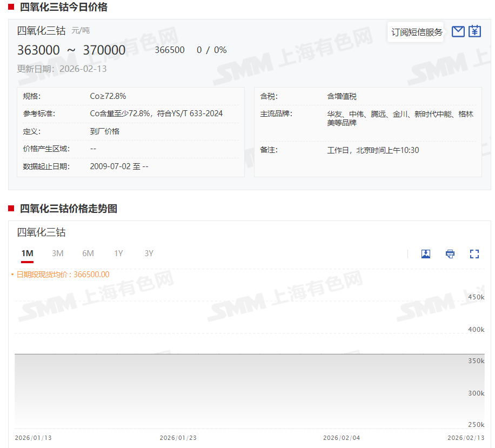Viewport: 495px width, 448px height.
Task: Print the price trend chart
Action: pos(450,254)
